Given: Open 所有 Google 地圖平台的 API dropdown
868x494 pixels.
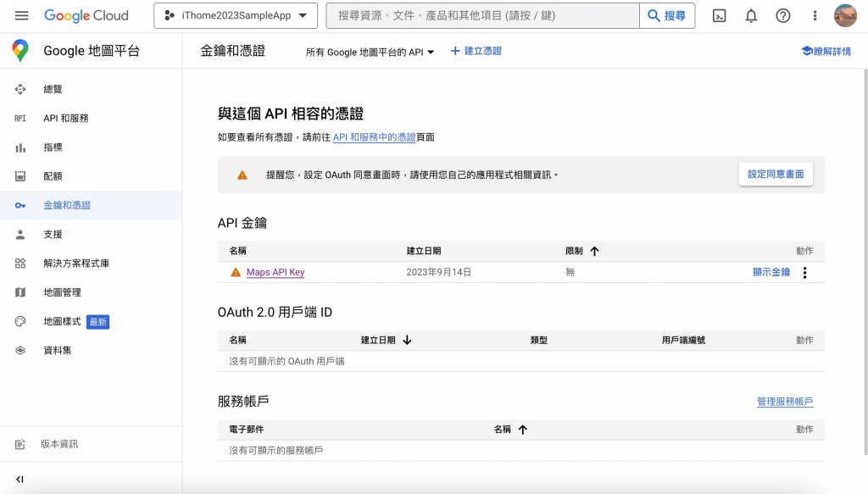Looking at the screenshot, I should pos(370,52).
